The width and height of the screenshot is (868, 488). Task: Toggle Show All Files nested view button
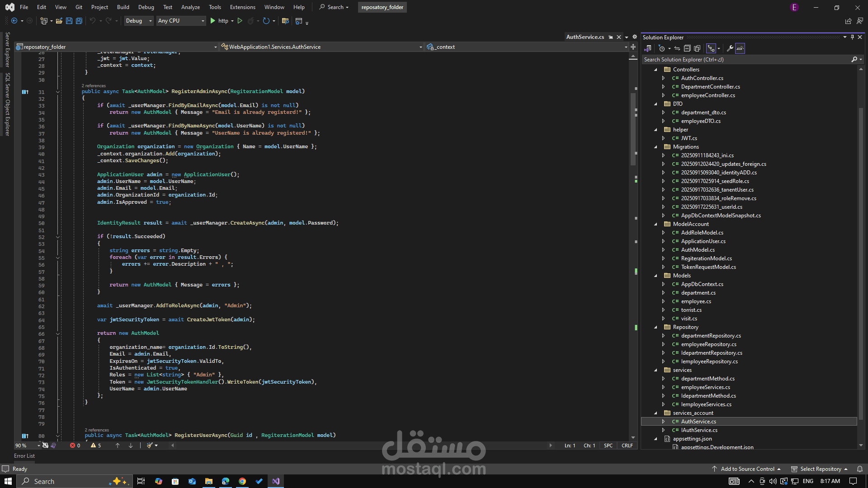pyautogui.click(x=697, y=48)
